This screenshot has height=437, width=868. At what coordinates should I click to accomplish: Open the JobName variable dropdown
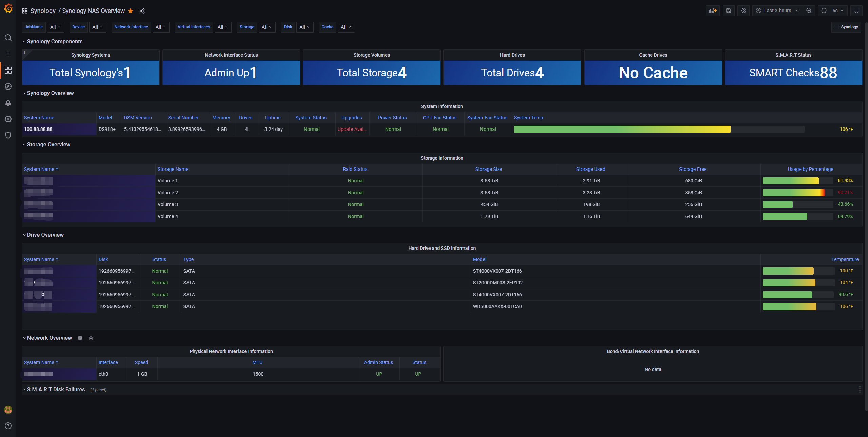(x=55, y=27)
